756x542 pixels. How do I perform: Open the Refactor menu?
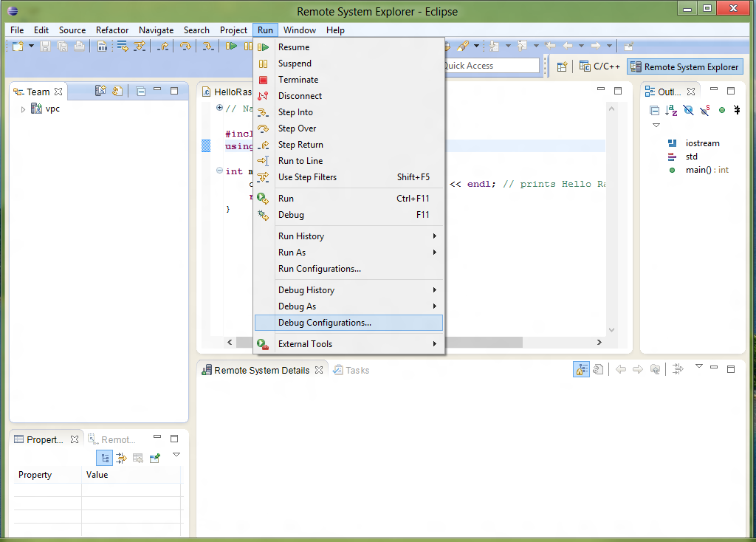112,30
